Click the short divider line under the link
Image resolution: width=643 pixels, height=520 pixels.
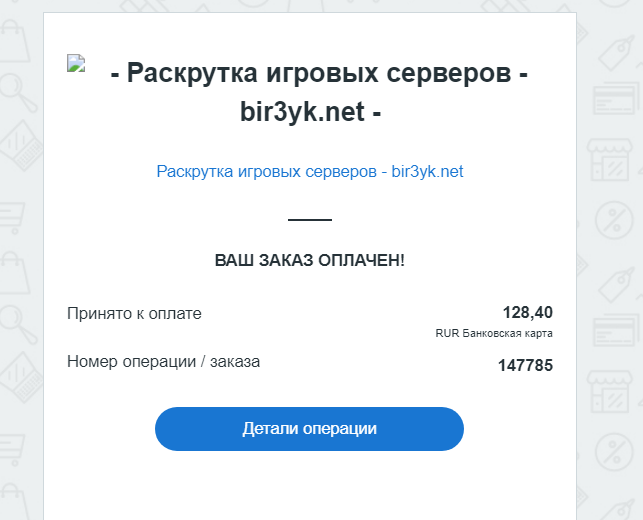pos(310,219)
